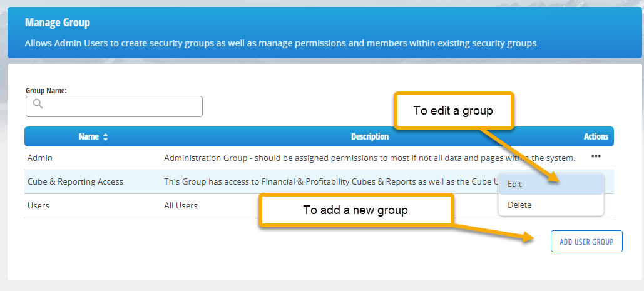The height and width of the screenshot is (291, 644).
Task: Click the Actions column header
Action: 596,136
